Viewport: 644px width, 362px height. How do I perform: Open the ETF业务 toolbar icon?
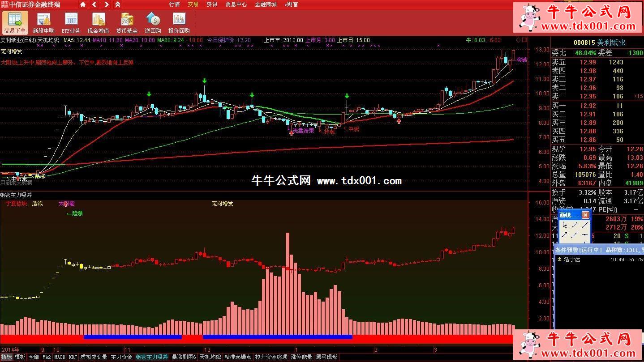[x=71, y=23]
